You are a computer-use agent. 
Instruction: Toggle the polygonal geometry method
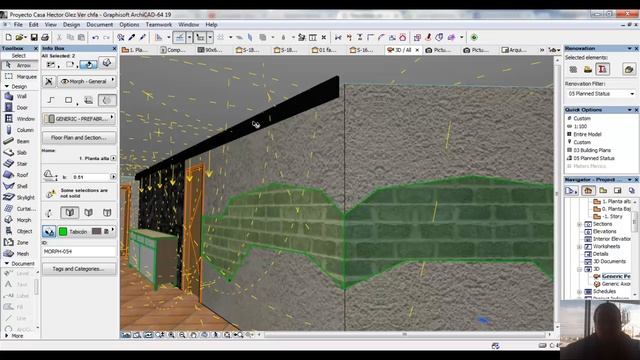pyautogui.click(x=51, y=100)
